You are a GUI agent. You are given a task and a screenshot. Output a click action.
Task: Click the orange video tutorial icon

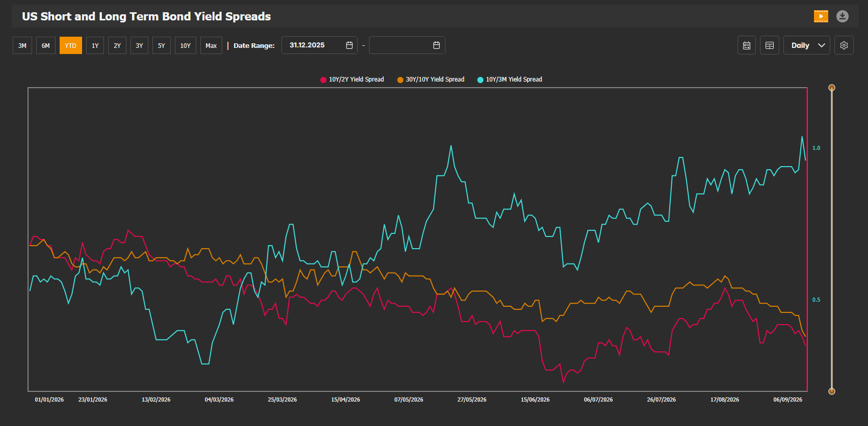coord(821,16)
